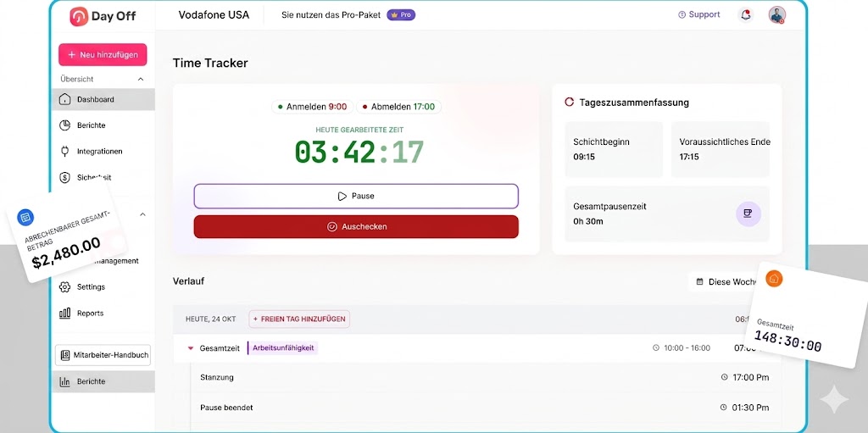
Task: Click the Pro crown badge
Action: 401,15
